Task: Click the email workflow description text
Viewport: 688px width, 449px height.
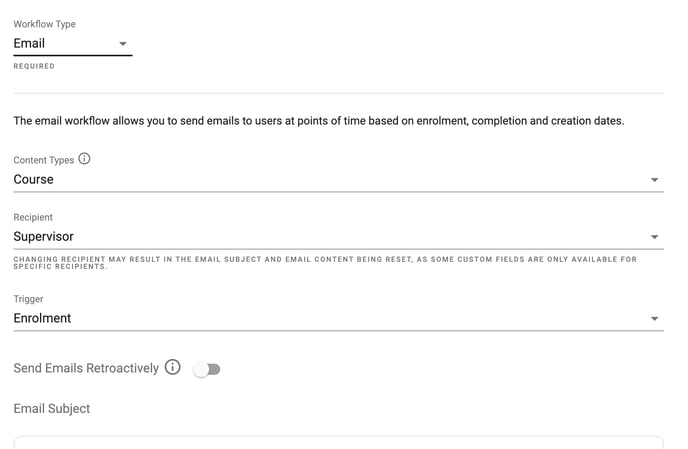Action: click(319, 121)
